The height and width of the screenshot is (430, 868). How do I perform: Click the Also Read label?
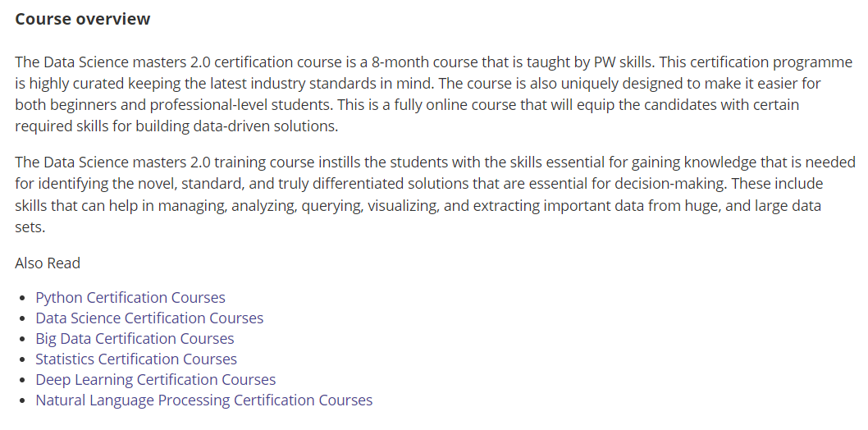48,263
